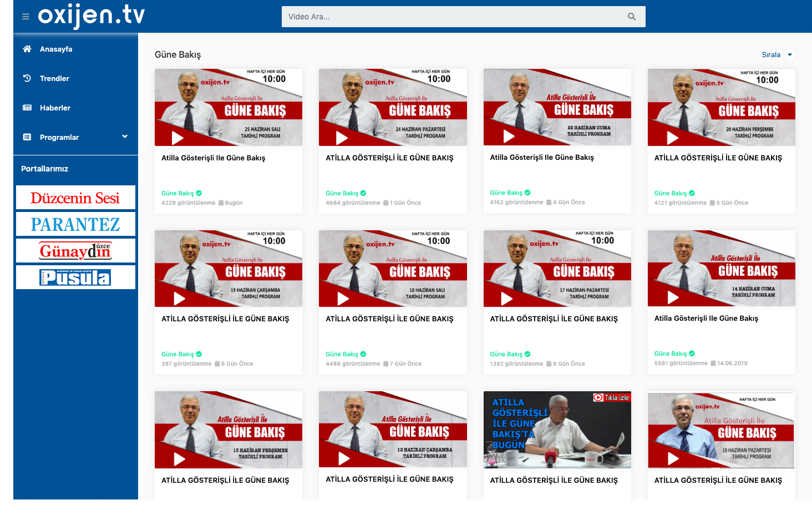
Task: Play the 13 Haziran Perşembe video
Action: (179, 459)
